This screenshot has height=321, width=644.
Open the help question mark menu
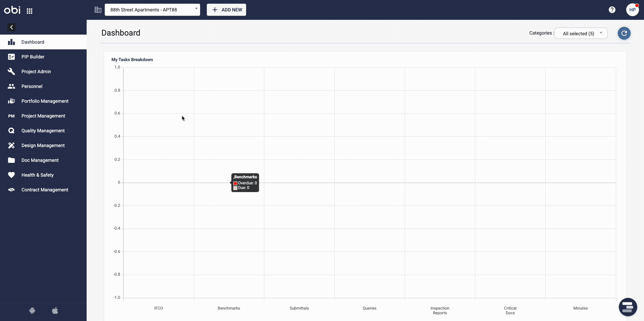612,10
